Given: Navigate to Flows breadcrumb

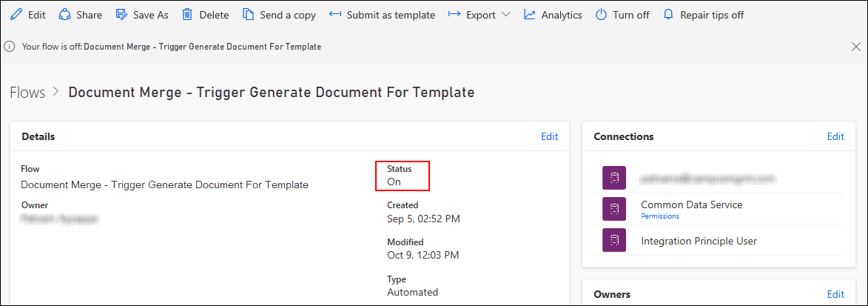Looking at the screenshot, I should 27,93.
